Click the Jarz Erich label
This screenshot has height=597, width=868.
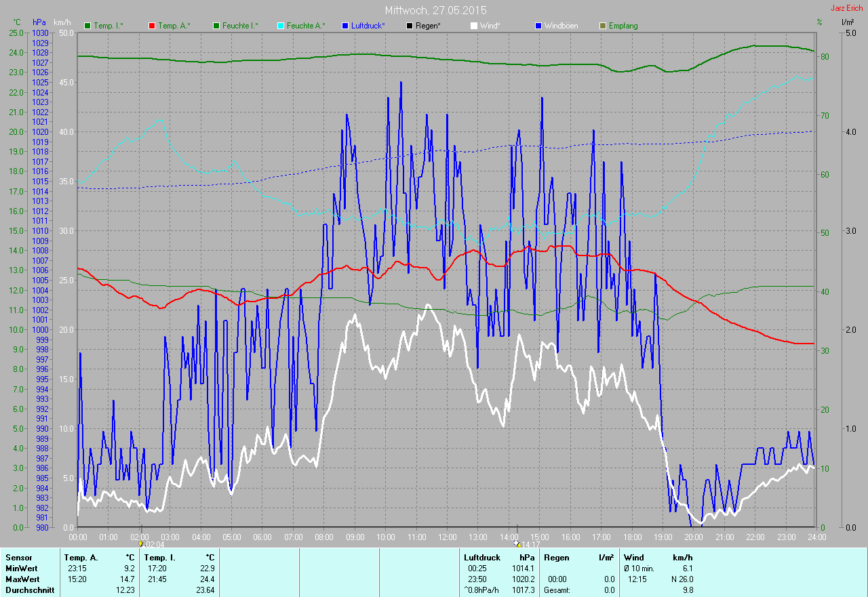click(847, 8)
